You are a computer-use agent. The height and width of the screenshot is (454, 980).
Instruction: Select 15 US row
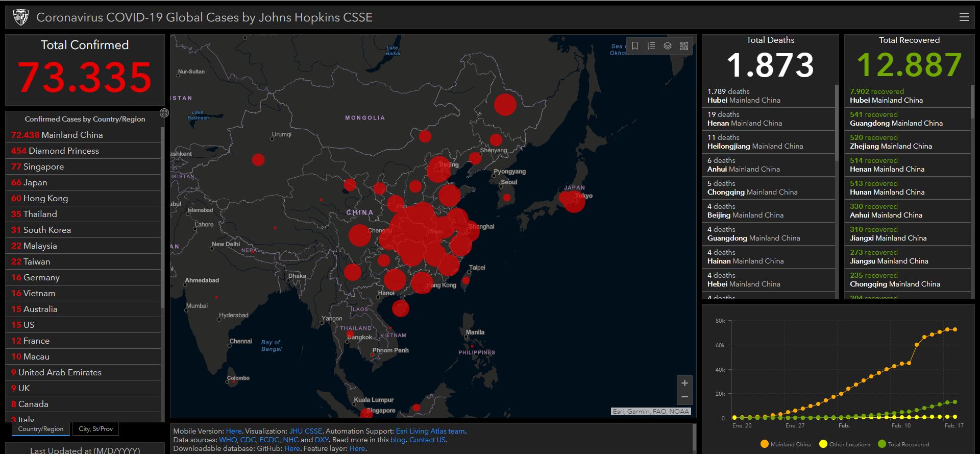(x=84, y=325)
